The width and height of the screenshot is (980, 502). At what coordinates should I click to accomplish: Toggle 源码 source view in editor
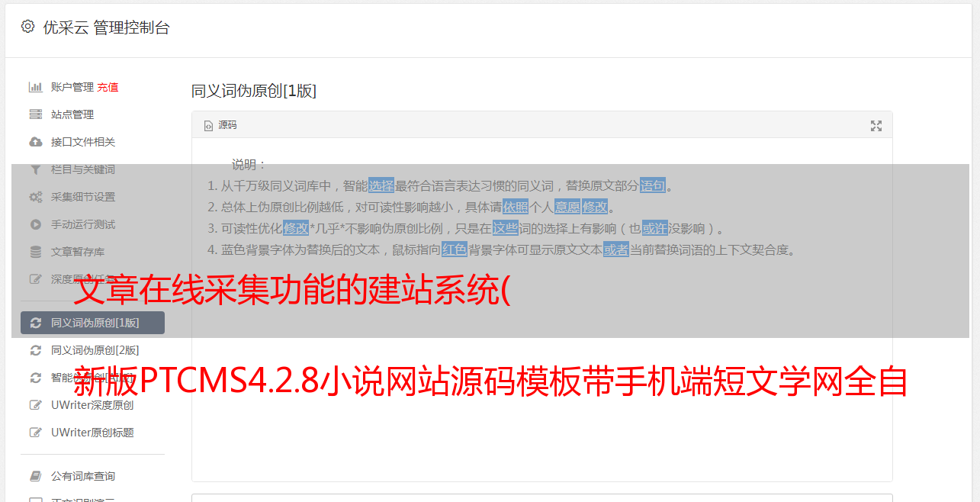(x=220, y=125)
